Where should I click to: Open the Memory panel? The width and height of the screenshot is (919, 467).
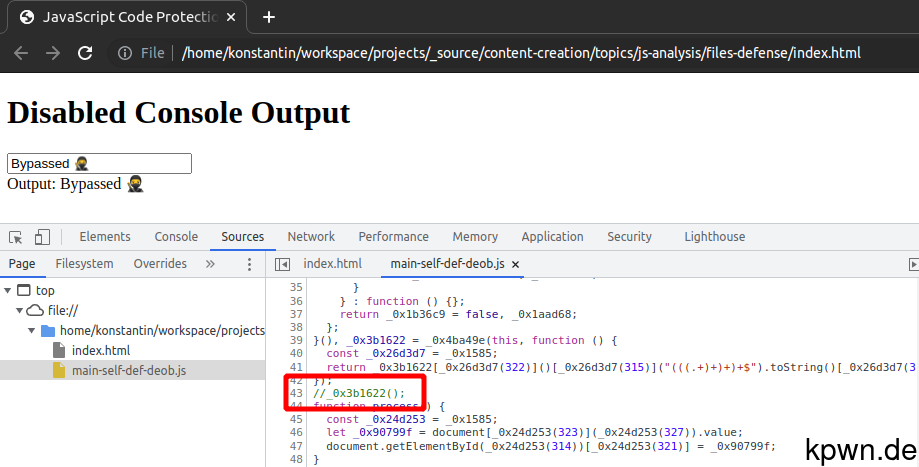tap(475, 237)
